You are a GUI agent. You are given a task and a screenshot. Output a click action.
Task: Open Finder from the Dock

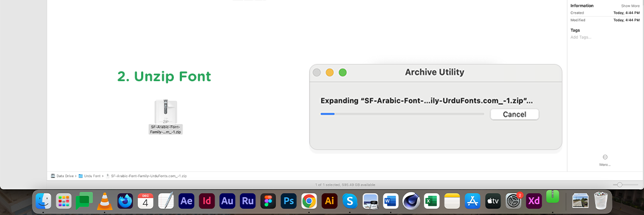43,201
